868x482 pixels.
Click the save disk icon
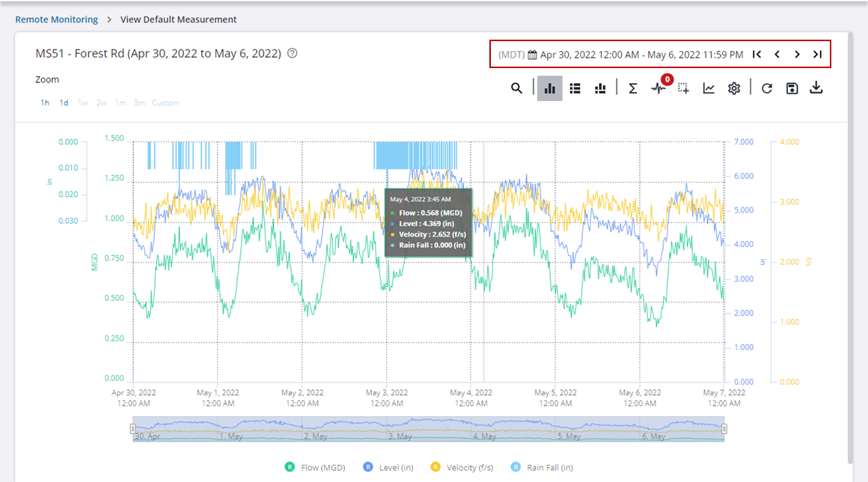click(x=792, y=88)
